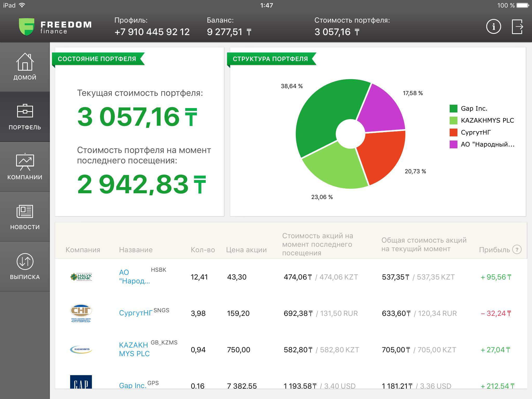Tap the GAP company logo
This screenshot has height=399, width=532.
coord(81,382)
